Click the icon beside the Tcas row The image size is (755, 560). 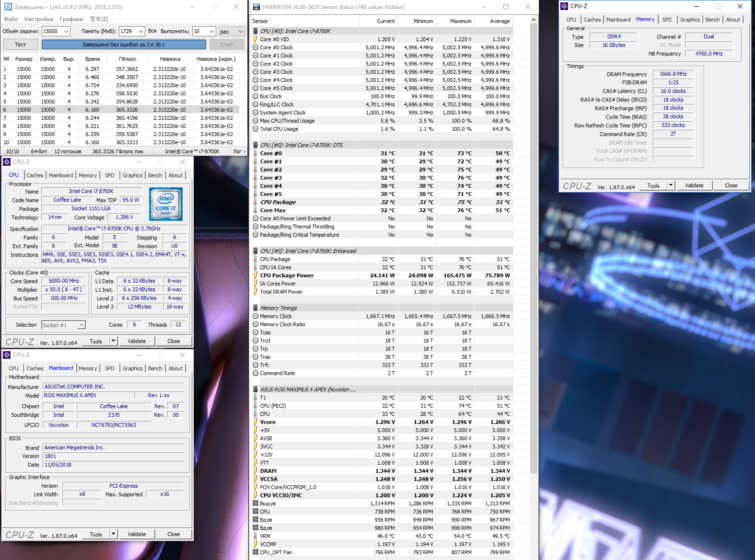coord(256,332)
